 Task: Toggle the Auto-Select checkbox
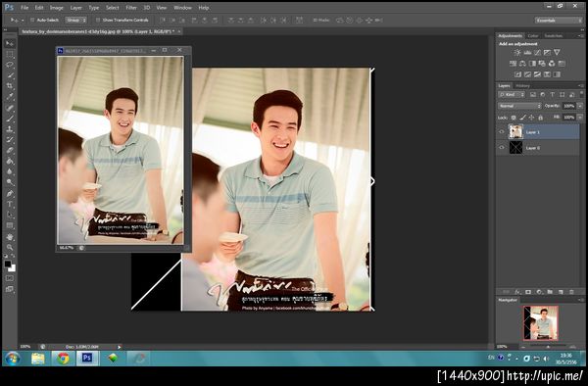pos(32,20)
